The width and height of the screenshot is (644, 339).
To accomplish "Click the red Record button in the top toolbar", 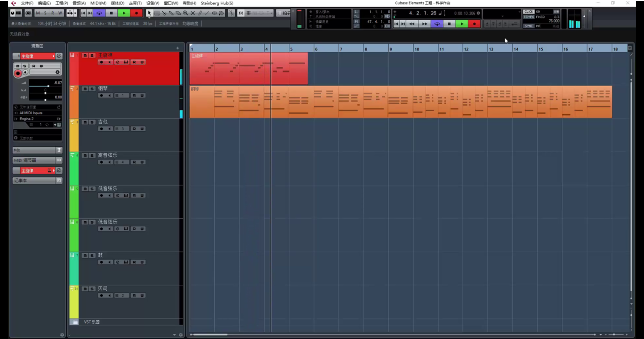I will [137, 13].
